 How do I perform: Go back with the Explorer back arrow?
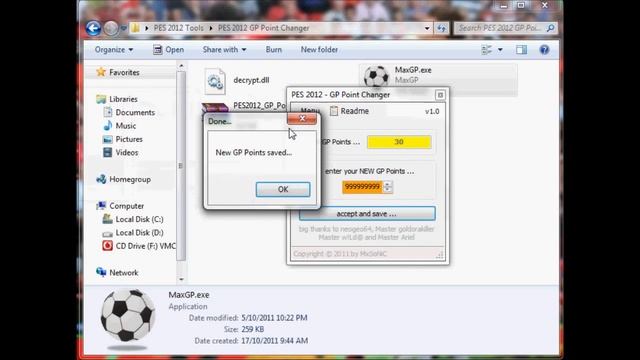tap(93, 28)
